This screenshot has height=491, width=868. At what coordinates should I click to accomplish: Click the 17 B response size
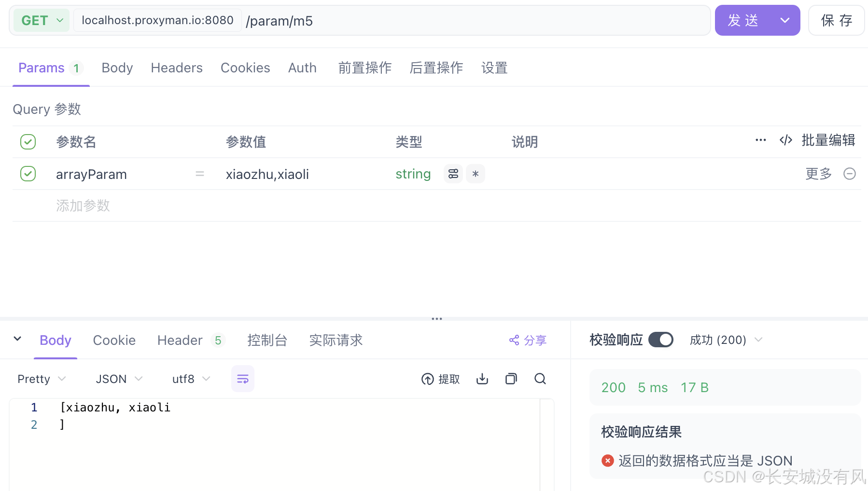694,387
